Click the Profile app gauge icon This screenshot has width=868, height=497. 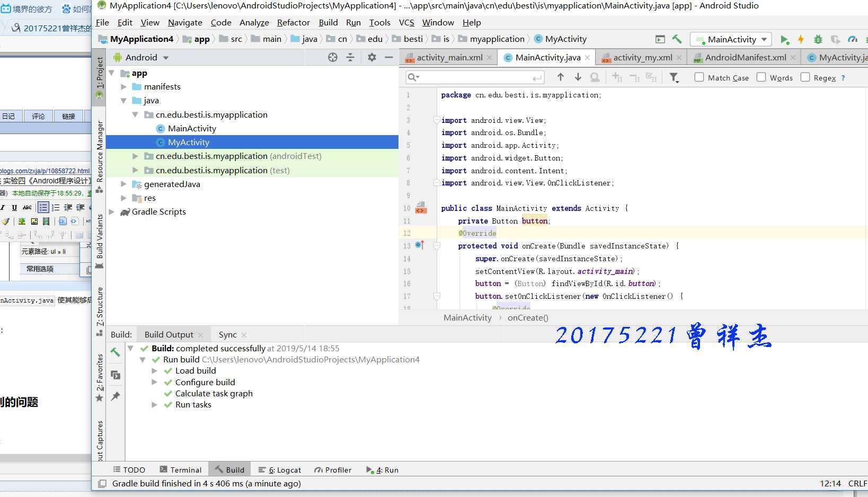pos(853,39)
